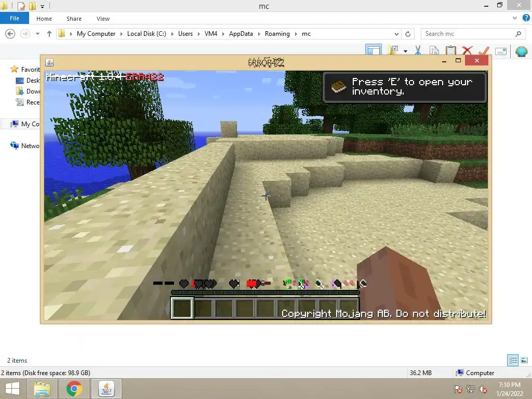Expand the chevron after AppData in breadcrumb

click(x=259, y=34)
